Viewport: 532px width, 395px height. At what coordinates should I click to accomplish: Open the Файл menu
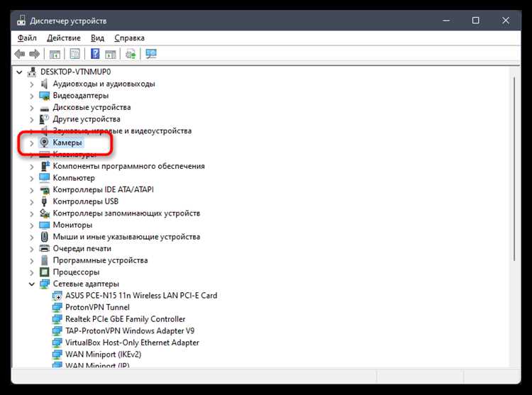[27, 38]
